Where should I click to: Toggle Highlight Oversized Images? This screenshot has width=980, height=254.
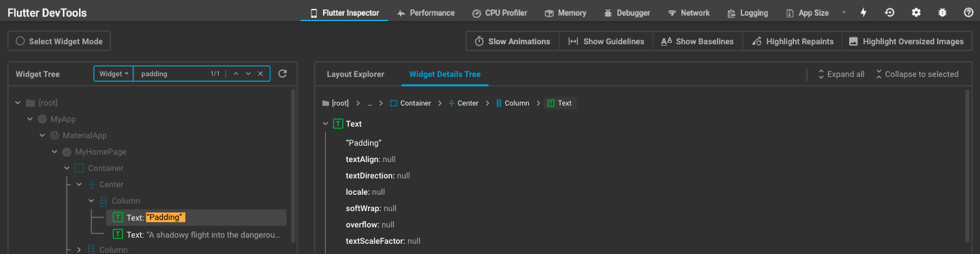[906, 42]
